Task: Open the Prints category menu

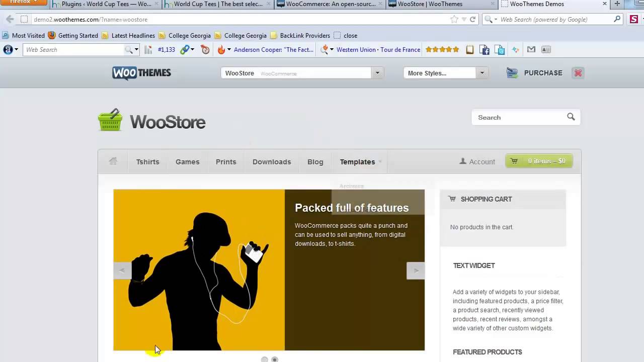Action: (226, 161)
